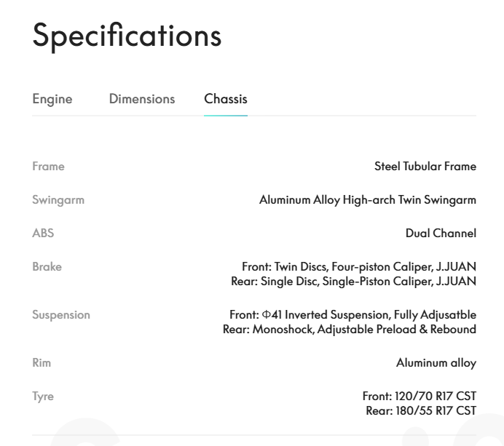Click the front Φ41 Inverted Suspension line
504x446 pixels.
click(x=353, y=315)
